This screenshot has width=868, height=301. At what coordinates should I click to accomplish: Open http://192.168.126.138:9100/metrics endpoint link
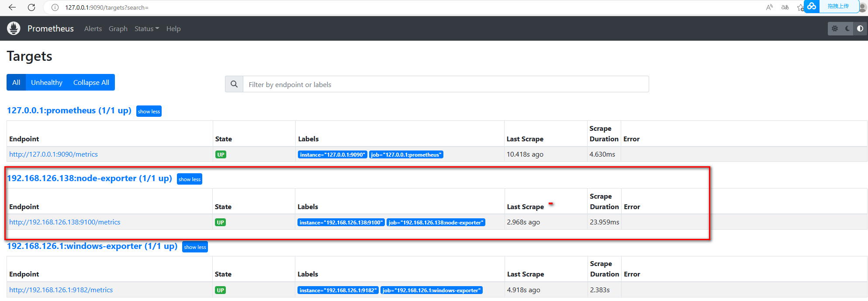(x=65, y=222)
